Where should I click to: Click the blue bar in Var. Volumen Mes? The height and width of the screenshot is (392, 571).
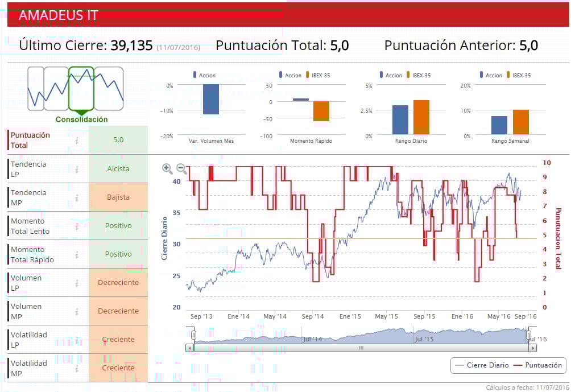tap(211, 99)
